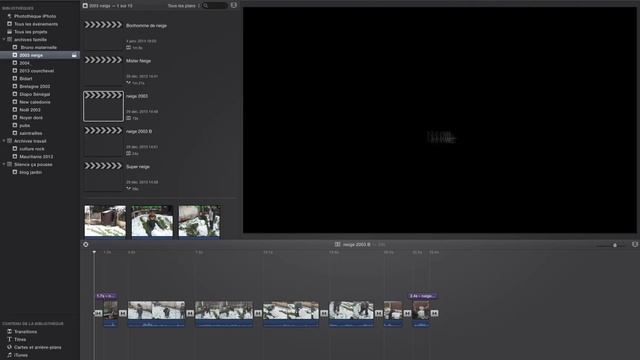Select the transition after the fifth clip

pos(379,313)
